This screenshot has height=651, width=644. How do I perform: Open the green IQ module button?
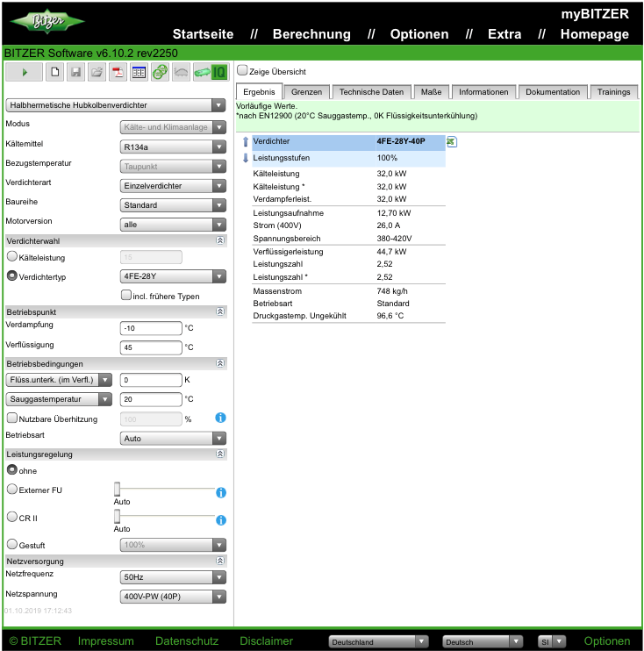click(211, 72)
